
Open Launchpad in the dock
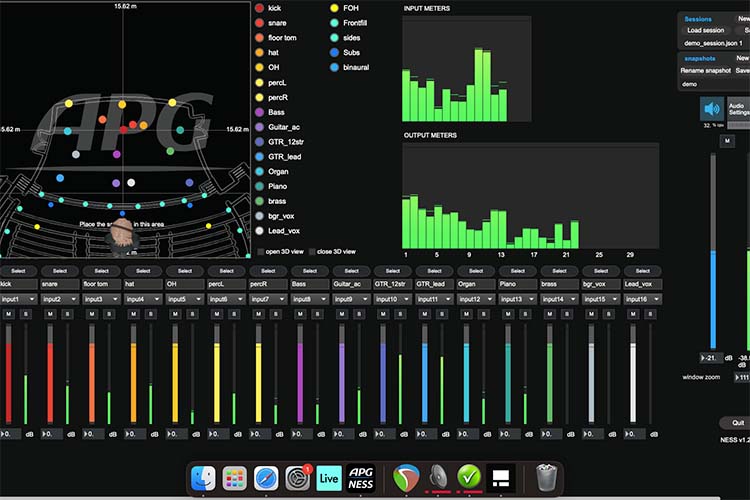[235, 478]
